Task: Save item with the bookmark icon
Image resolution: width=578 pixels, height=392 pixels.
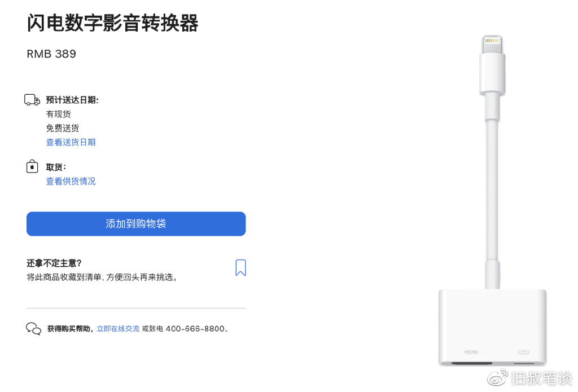Action: coord(240,267)
